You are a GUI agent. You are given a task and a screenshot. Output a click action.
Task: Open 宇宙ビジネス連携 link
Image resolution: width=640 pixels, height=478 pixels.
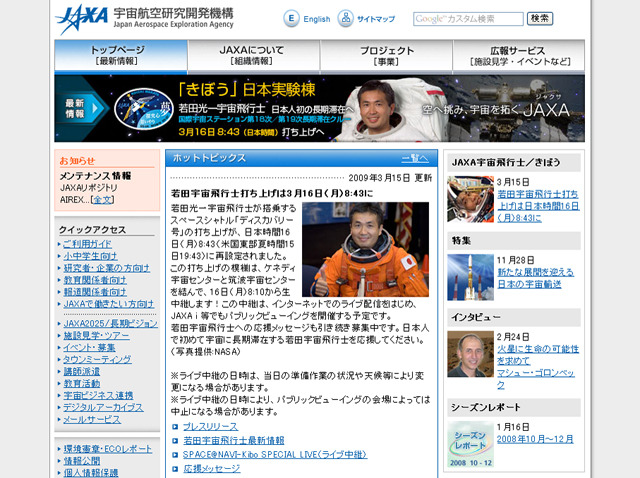pos(98,396)
